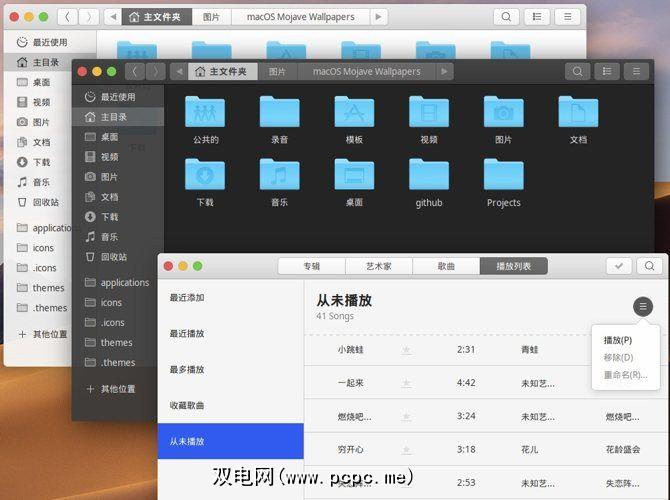Click search button in music player
Viewport: 670px width, 500px height.
tap(649, 266)
